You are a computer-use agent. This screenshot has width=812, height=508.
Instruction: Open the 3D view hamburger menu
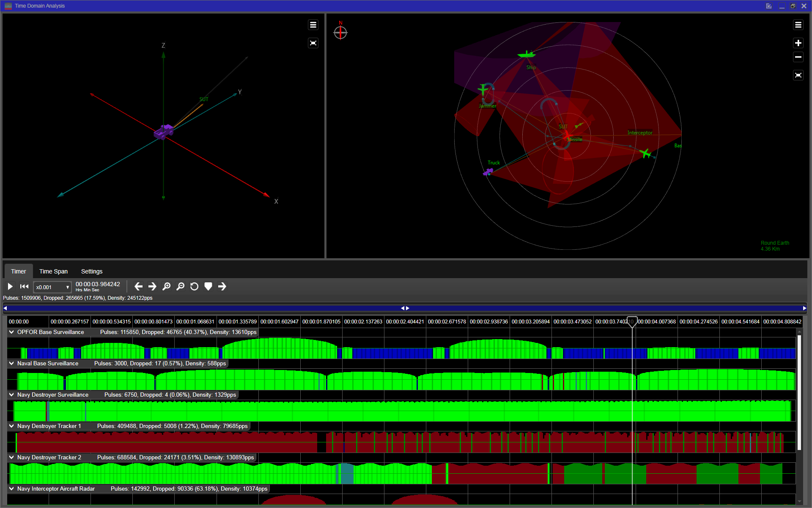pos(313,25)
